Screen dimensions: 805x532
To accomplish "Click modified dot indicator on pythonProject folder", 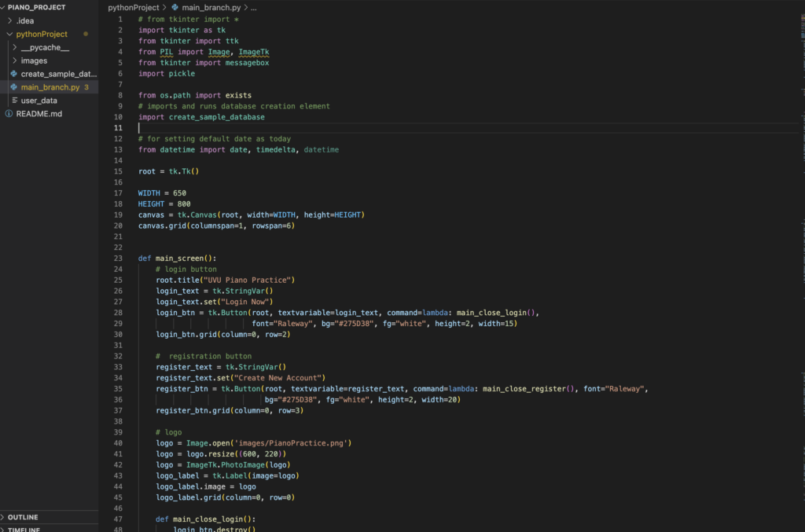I will point(85,35).
